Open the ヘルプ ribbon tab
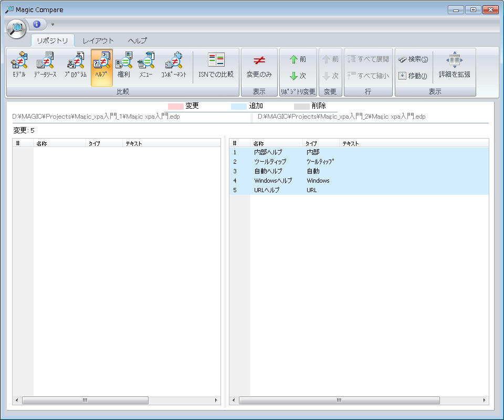504x420 pixels. click(137, 41)
